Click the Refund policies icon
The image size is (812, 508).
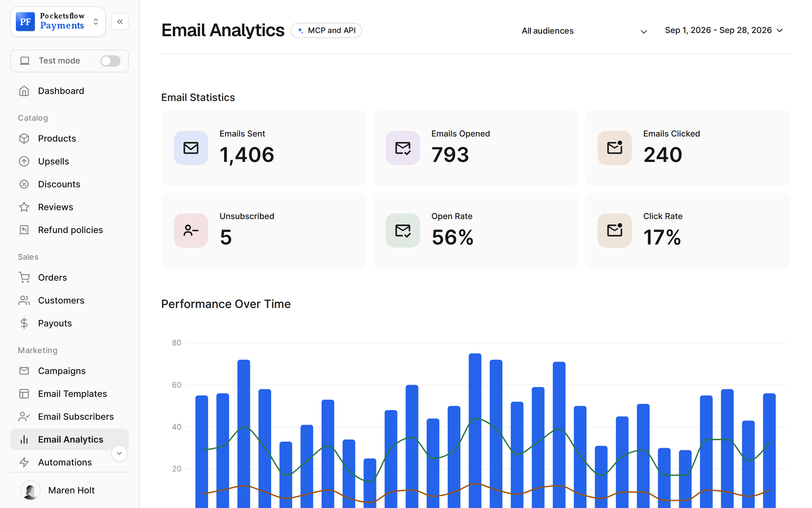[24, 230]
